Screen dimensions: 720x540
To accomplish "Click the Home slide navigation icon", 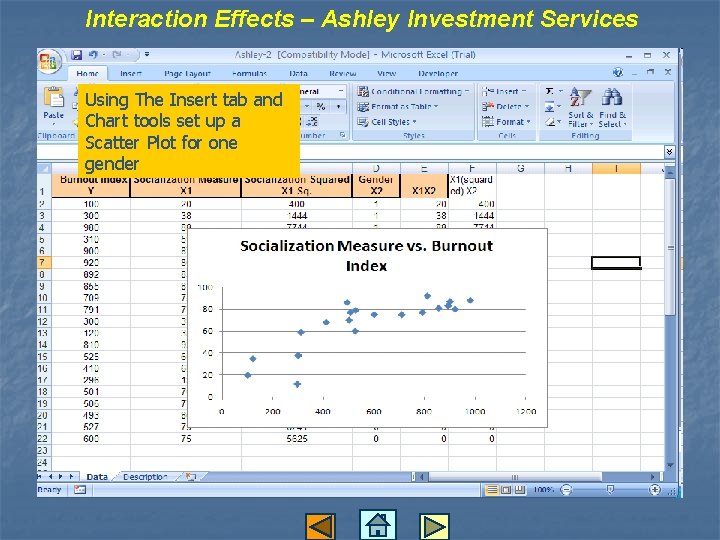I will [x=377, y=524].
